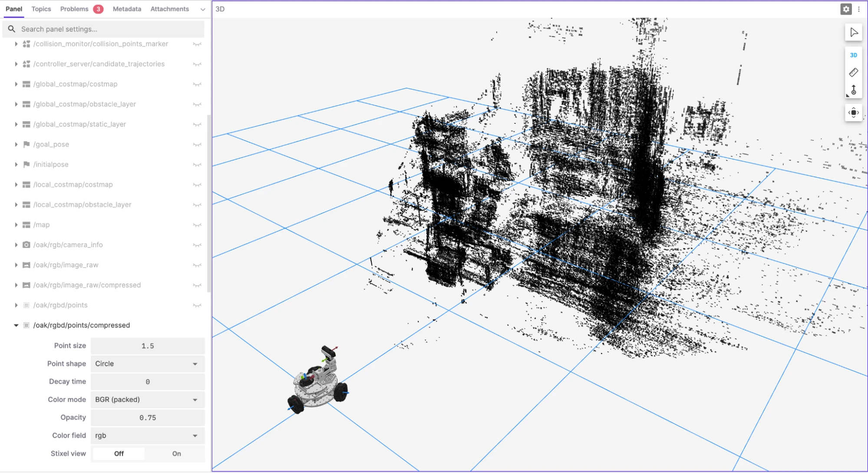This screenshot has height=473, width=868.
Task: Click image icon for /oak/rgb/image_raw
Action: pyautogui.click(x=26, y=265)
